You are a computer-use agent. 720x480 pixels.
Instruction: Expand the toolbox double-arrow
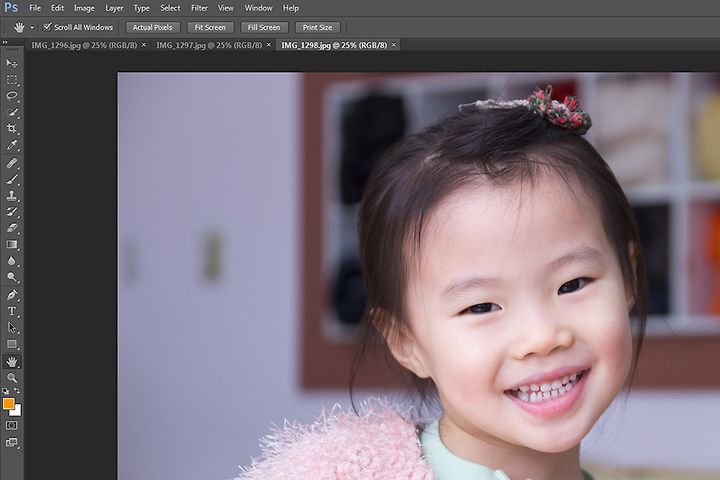pos(5,43)
